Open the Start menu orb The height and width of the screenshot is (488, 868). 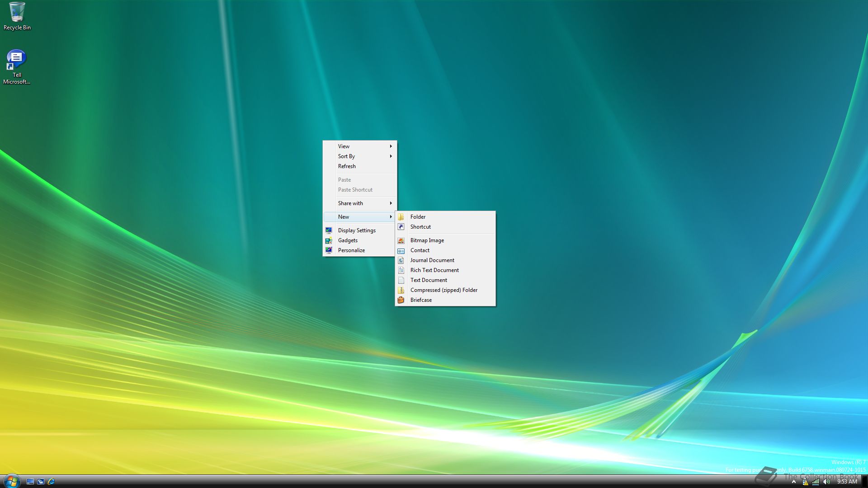click(x=11, y=481)
